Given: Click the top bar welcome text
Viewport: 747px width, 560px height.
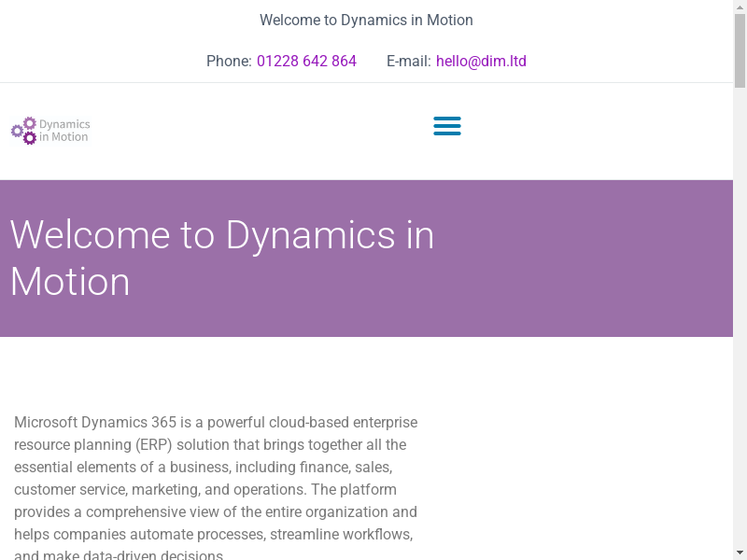Looking at the screenshot, I should pos(366,20).
